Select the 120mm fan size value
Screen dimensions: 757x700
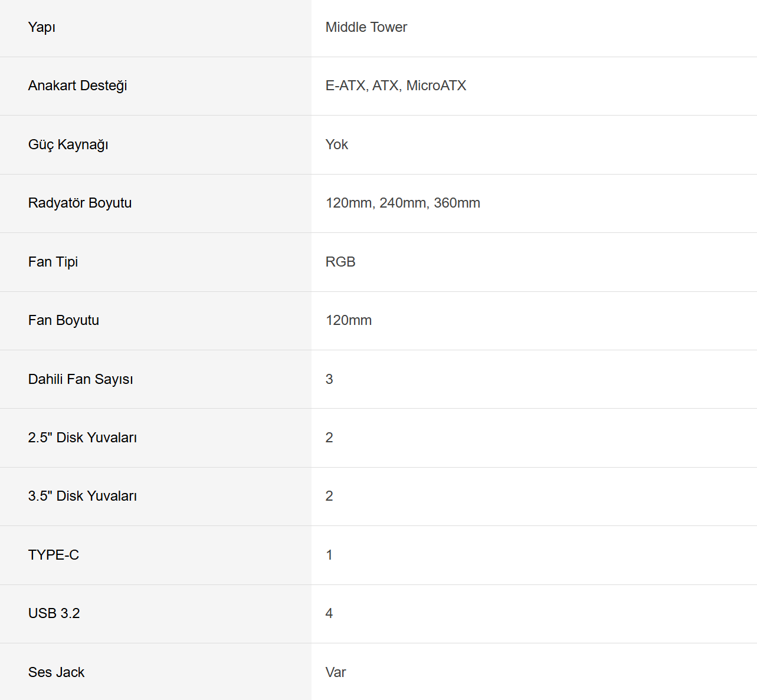[x=349, y=320]
